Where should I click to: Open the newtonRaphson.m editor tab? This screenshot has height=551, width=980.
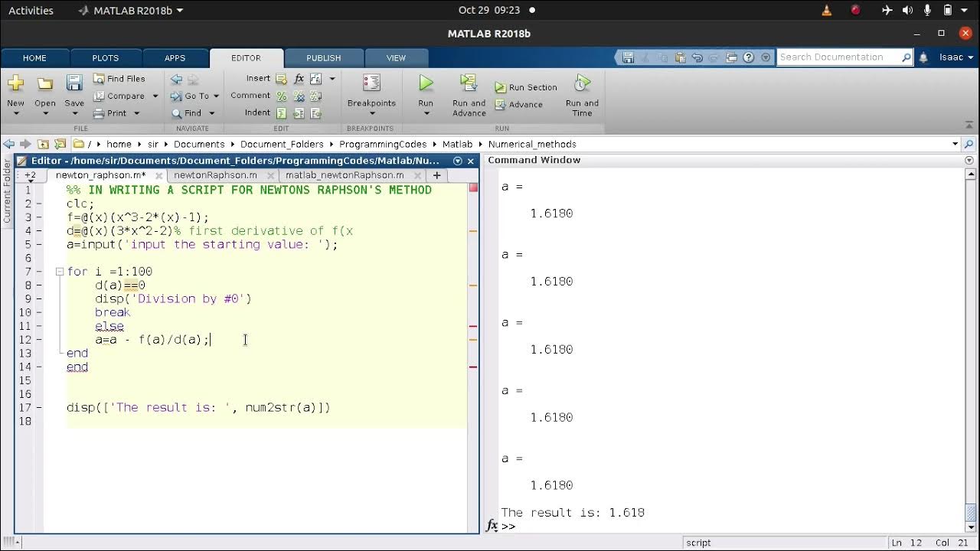pyautogui.click(x=215, y=175)
